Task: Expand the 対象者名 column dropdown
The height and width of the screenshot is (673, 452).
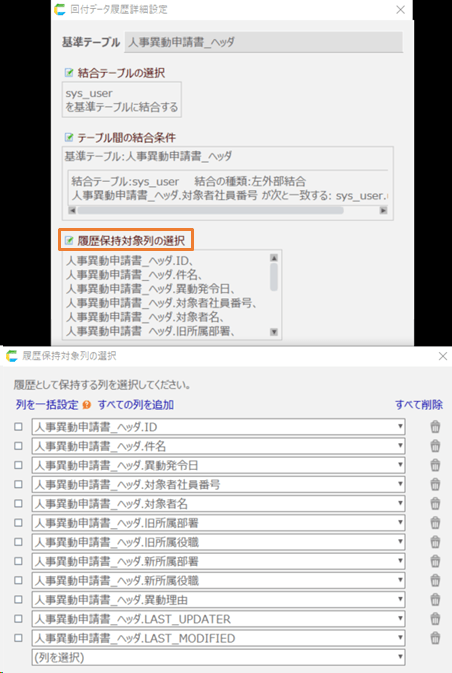Action: [x=218, y=503]
